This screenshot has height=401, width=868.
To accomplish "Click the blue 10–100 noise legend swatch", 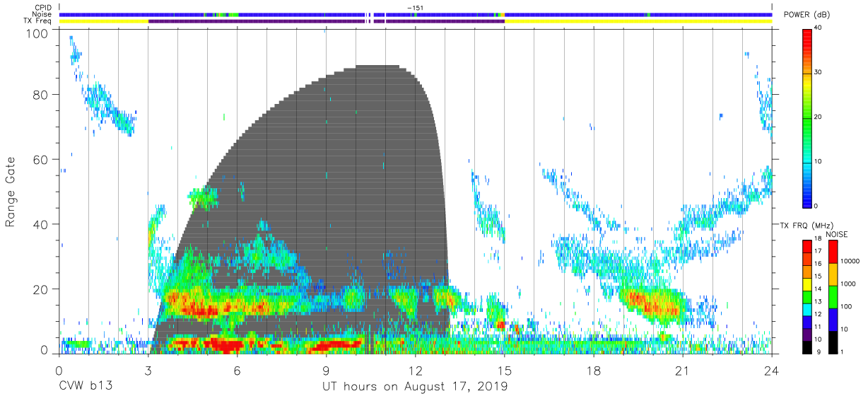I will click(833, 318).
